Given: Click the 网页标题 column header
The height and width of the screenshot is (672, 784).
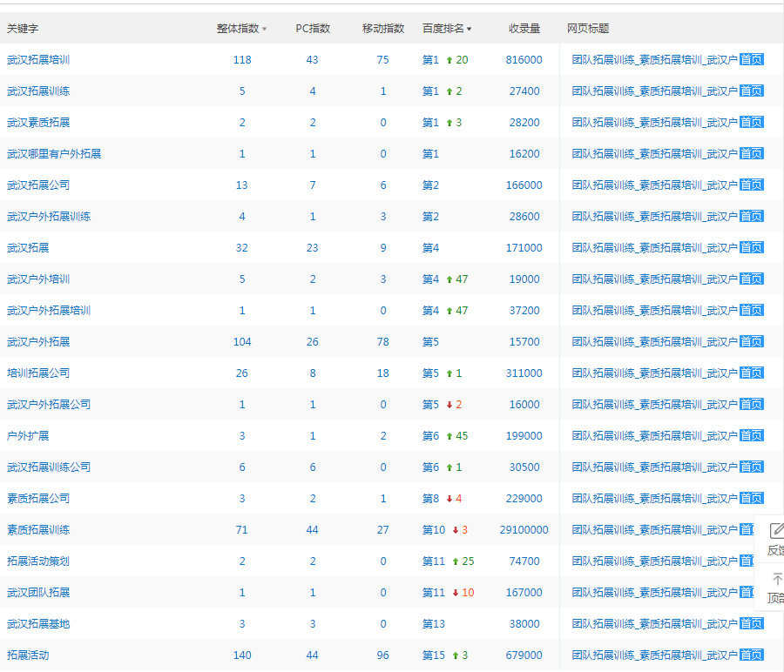Looking at the screenshot, I should pyautogui.click(x=588, y=29).
